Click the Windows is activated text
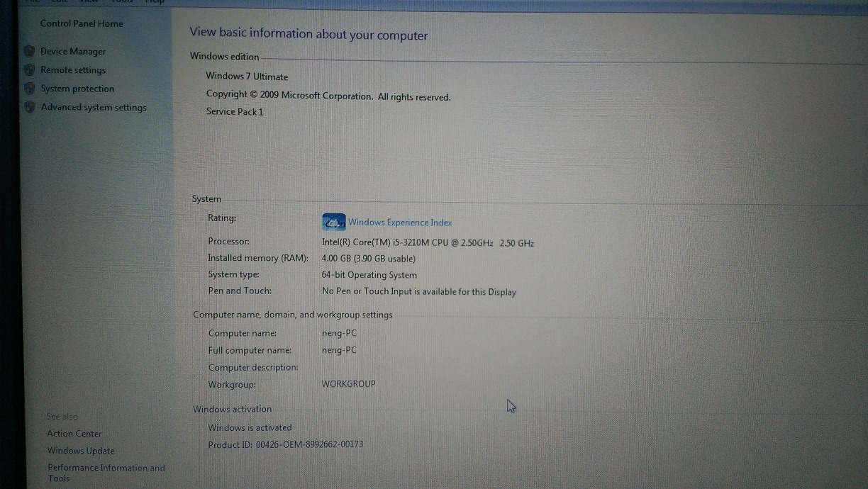Image resolution: width=868 pixels, height=489 pixels. coord(250,427)
